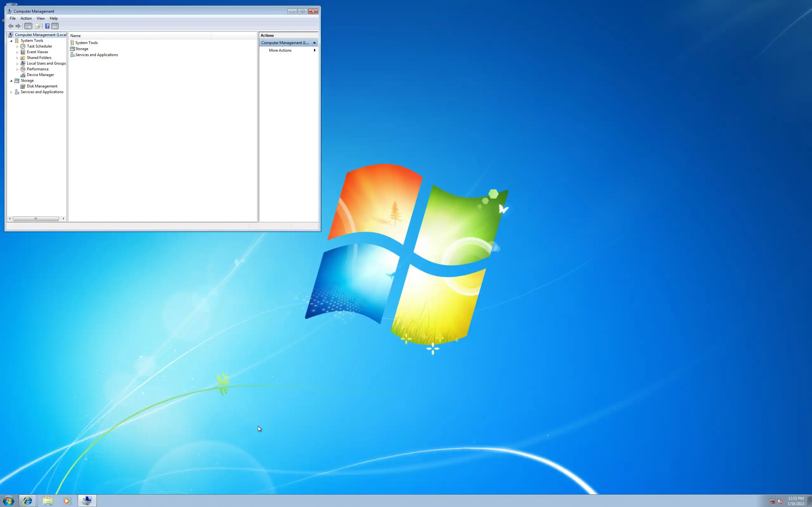Select Device Manager in the tree
The width and height of the screenshot is (812, 507).
tap(40, 75)
